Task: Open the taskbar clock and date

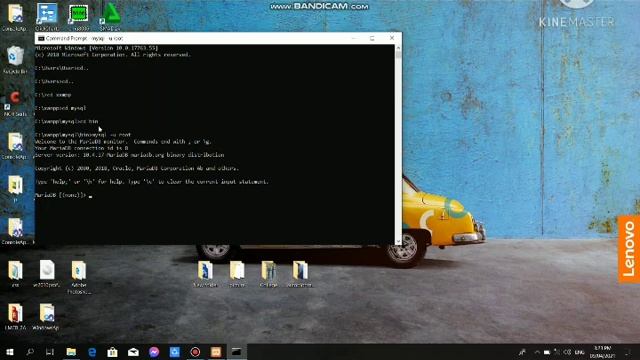Action: [602, 352]
